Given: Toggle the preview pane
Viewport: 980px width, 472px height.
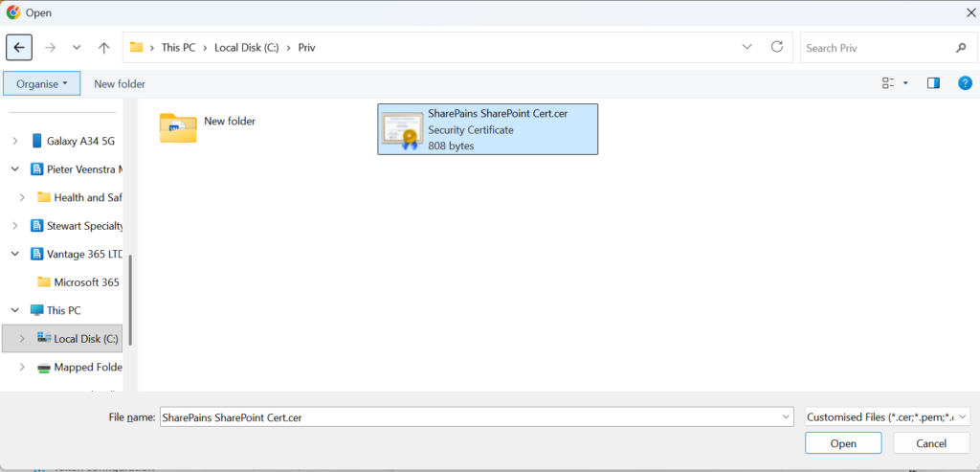Looking at the screenshot, I should 933,83.
